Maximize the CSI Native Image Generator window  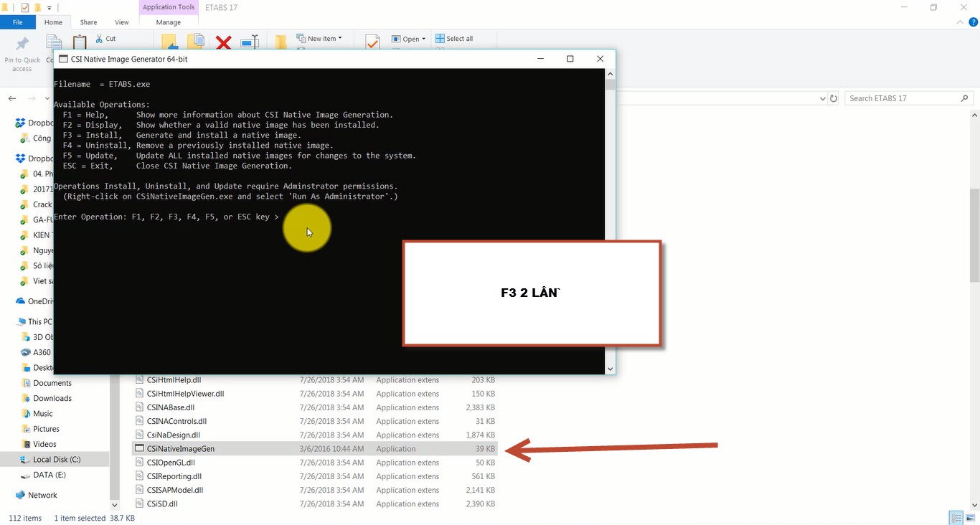click(570, 59)
